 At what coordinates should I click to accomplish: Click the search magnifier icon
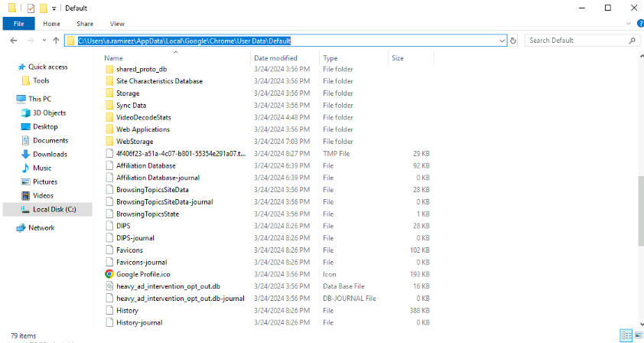(632, 41)
